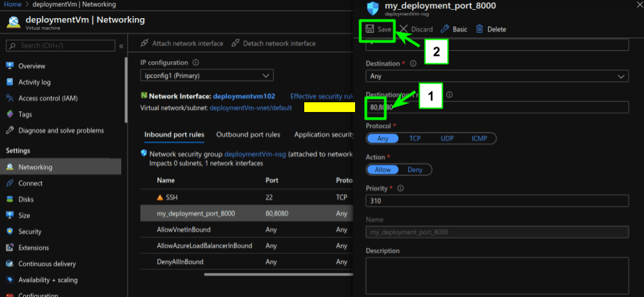This screenshot has width=644, height=297.
Task: Click the SSH rule name
Action: pos(172,198)
